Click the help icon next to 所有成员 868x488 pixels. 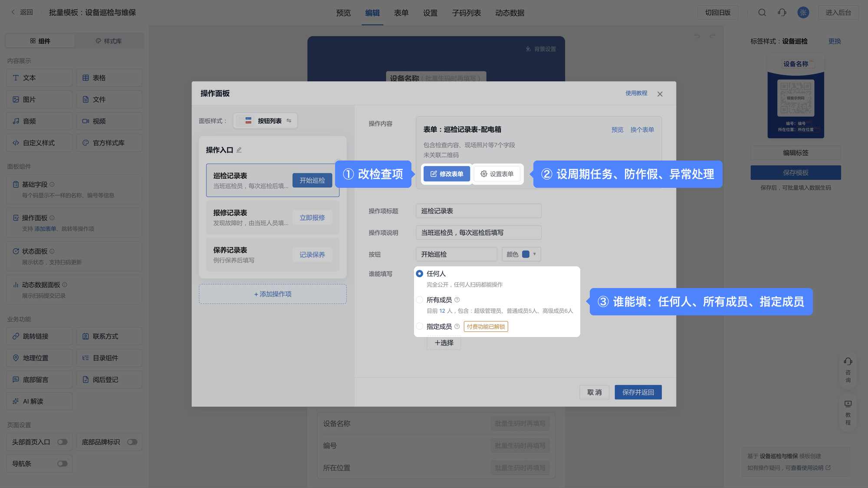tap(457, 300)
